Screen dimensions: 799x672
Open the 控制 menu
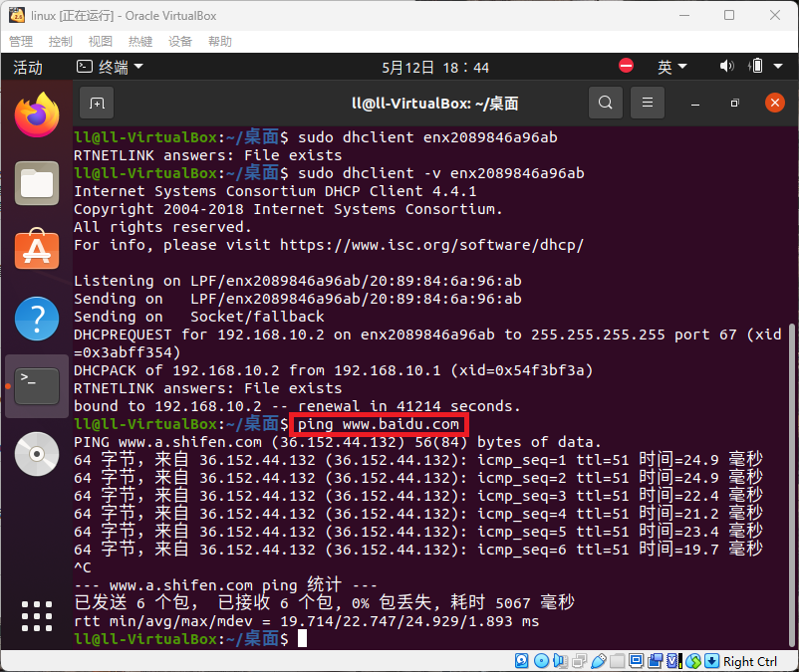(x=61, y=41)
